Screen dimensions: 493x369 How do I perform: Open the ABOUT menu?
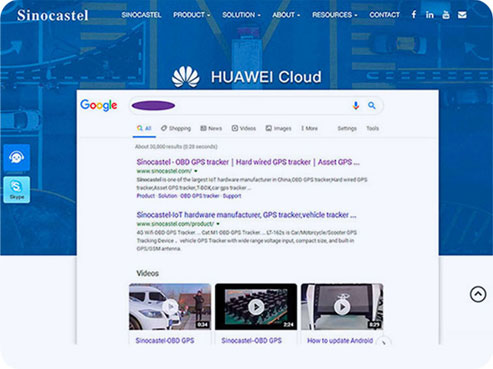(x=286, y=15)
